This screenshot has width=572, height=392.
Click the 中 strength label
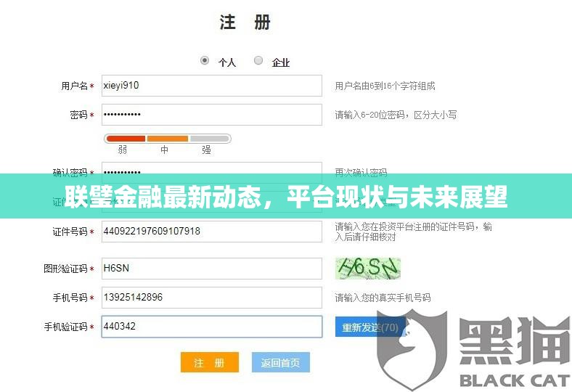pyautogui.click(x=165, y=150)
